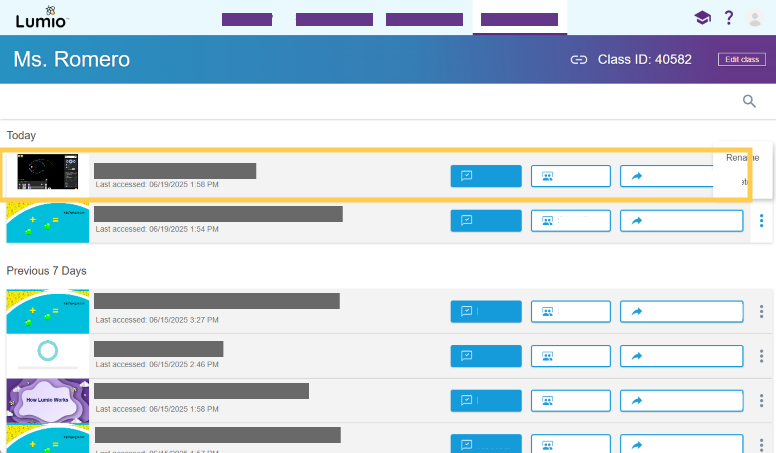Click the search magnifier icon
The height and width of the screenshot is (453, 776).
tap(749, 101)
